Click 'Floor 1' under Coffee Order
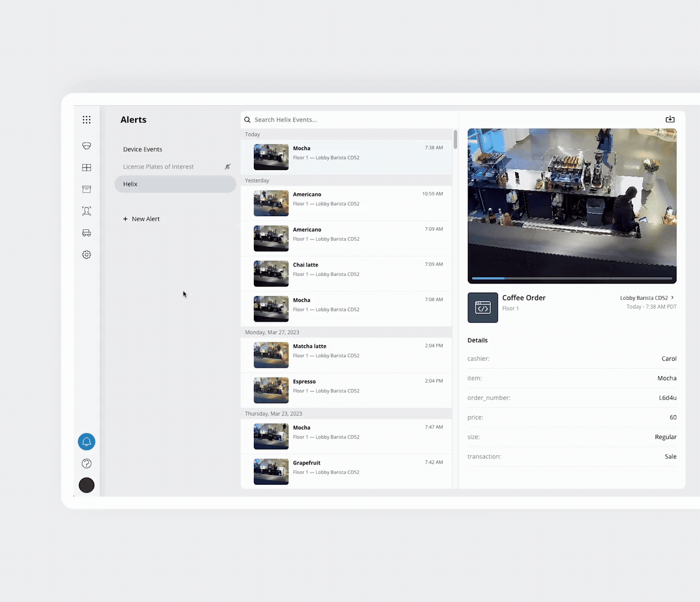700x602 pixels. (x=511, y=309)
